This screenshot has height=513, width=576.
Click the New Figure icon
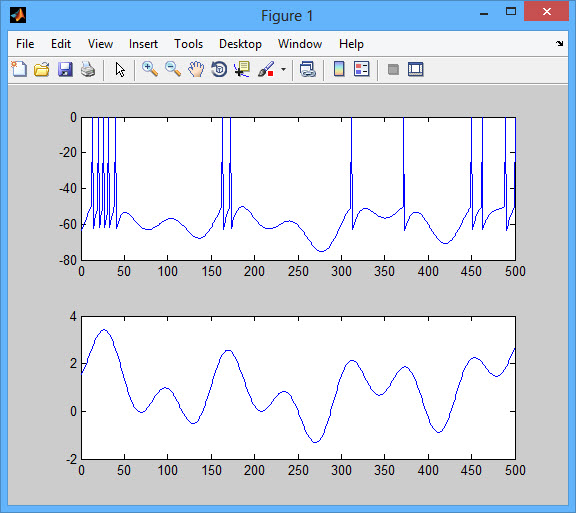pos(19,69)
